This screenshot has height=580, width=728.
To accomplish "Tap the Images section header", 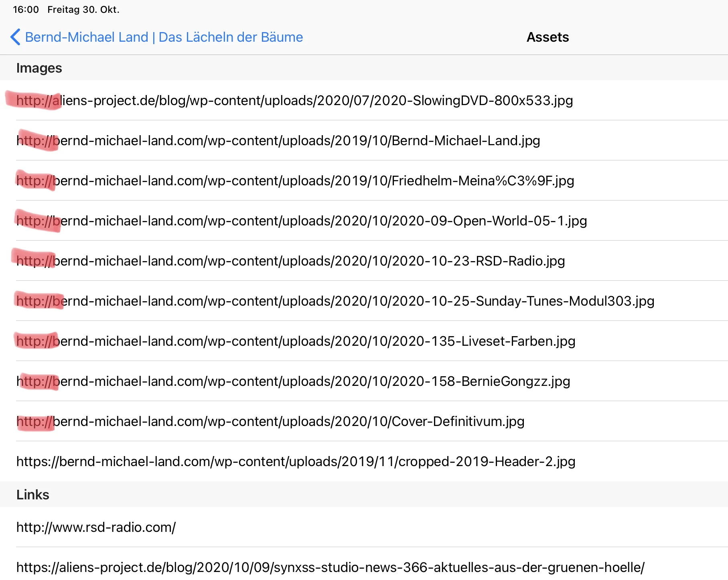I will tap(39, 68).
